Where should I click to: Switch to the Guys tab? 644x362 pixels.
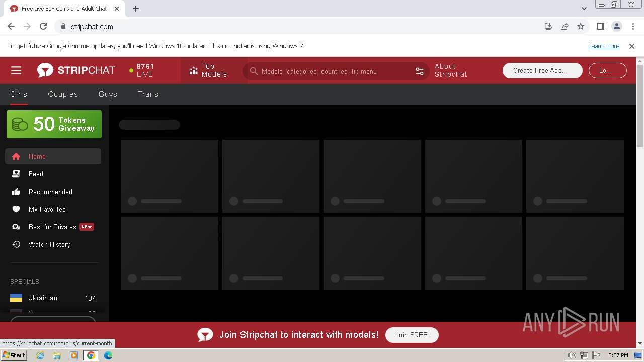click(x=108, y=94)
